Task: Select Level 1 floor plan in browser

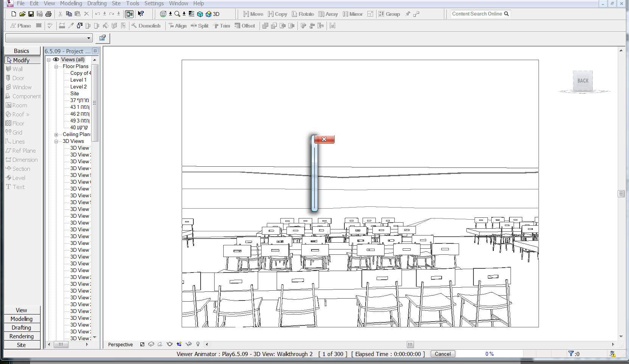Action: click(78, 80)
